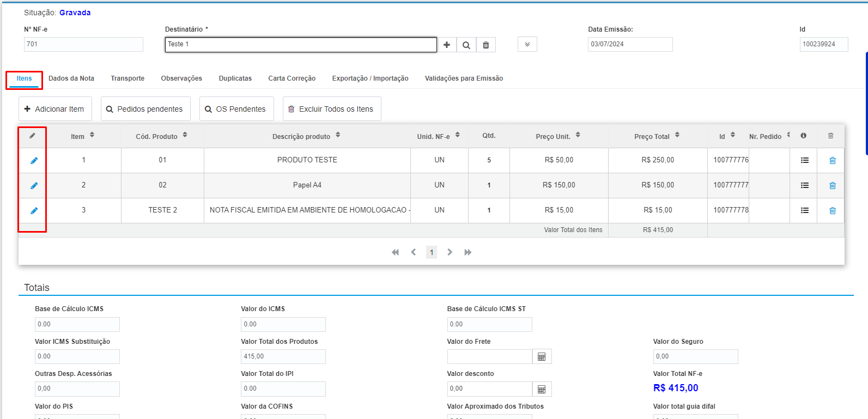Viewport: 868px width, 419px height.
Task: Sort table by Descrição produto column
Action: [338, 135]
